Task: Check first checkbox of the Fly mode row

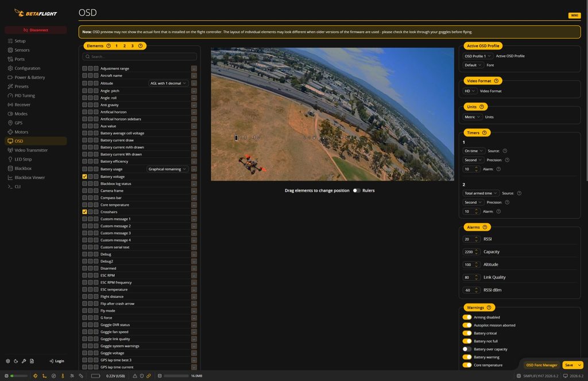Action: tap(85, 310)
